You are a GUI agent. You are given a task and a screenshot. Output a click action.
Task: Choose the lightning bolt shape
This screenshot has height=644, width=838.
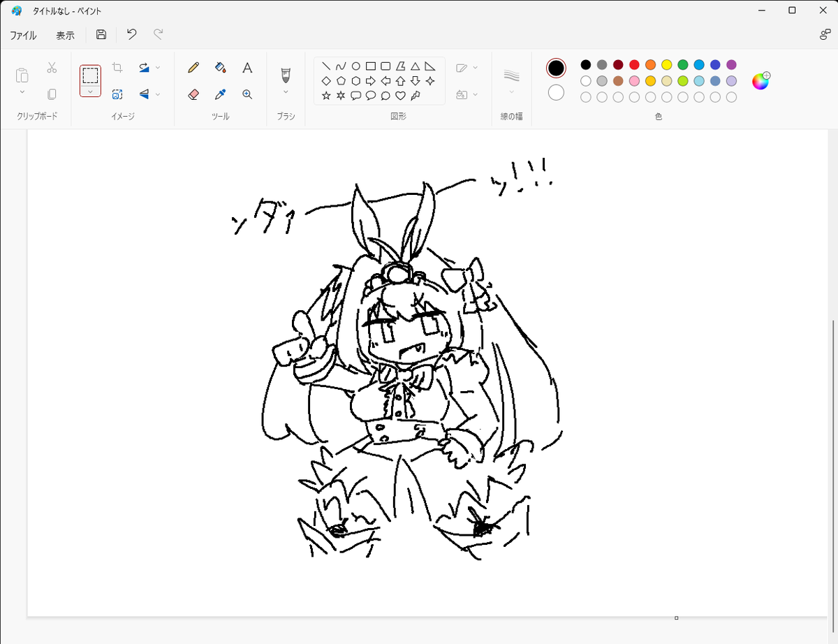pyautogui.click(x=416, y=95)
